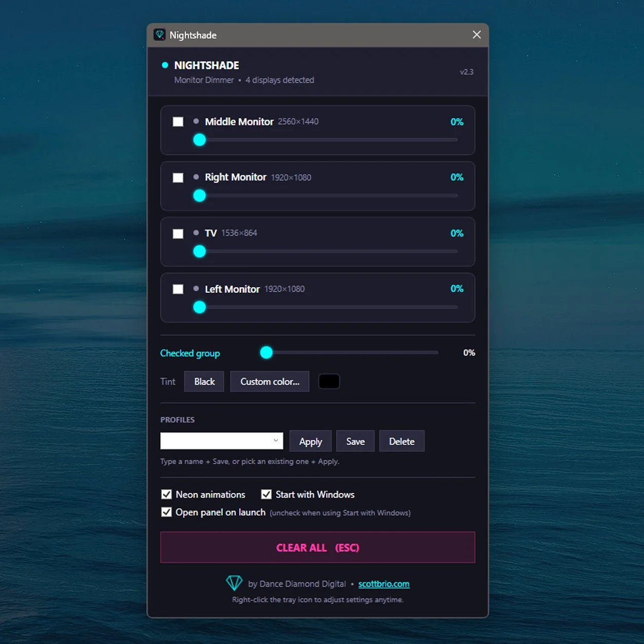Expand the profiles dropdown arrow
This screenshot has width=644, height=644.
coord(276,441)
